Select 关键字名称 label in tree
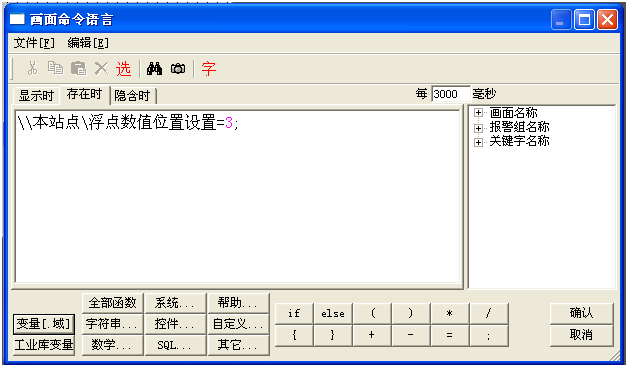The image size is (629, 367). point(519,141)
